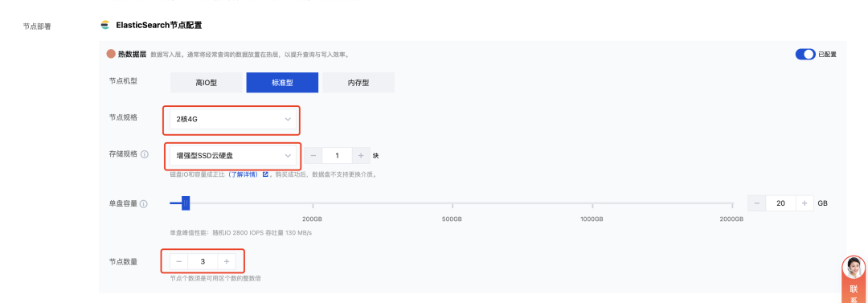Decrease 节点数量 with minus button

pos(178,261)
